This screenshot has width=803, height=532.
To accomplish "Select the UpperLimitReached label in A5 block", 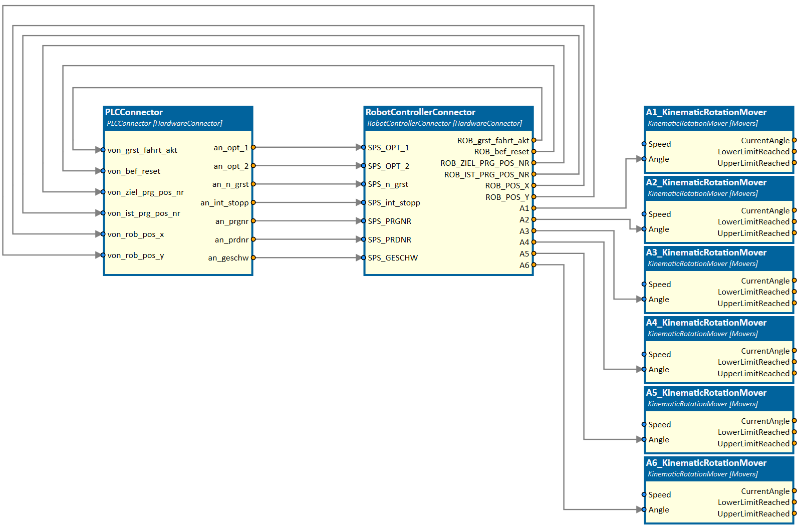I will click(753, 444).
